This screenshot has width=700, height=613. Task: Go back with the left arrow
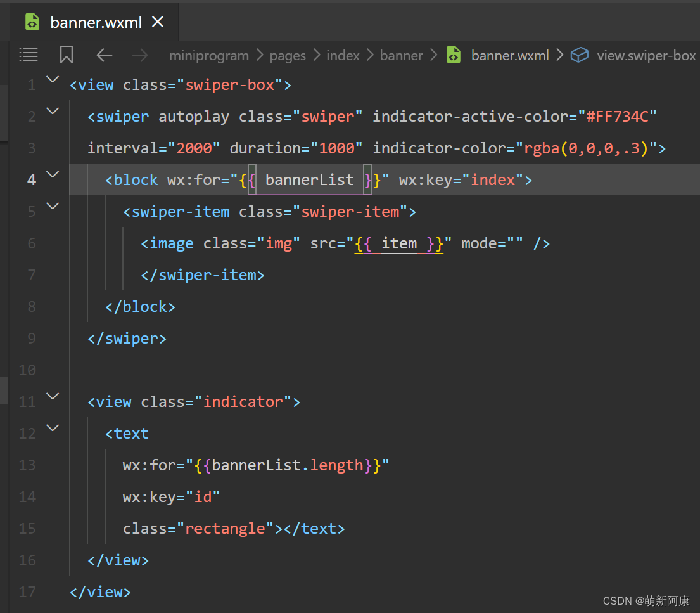(104, 55)
